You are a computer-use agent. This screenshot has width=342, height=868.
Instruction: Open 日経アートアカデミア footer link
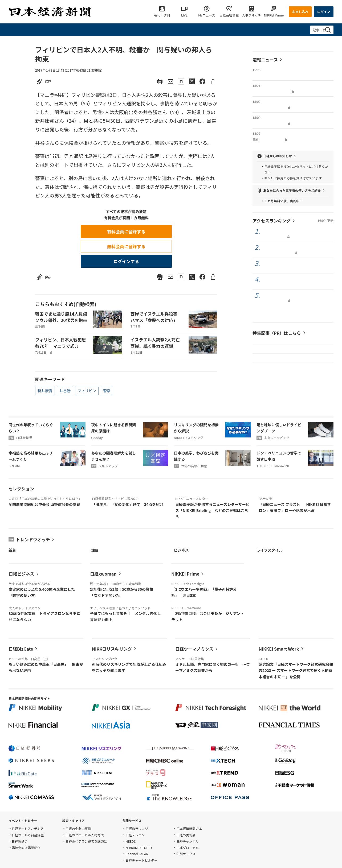pos(27,829)
